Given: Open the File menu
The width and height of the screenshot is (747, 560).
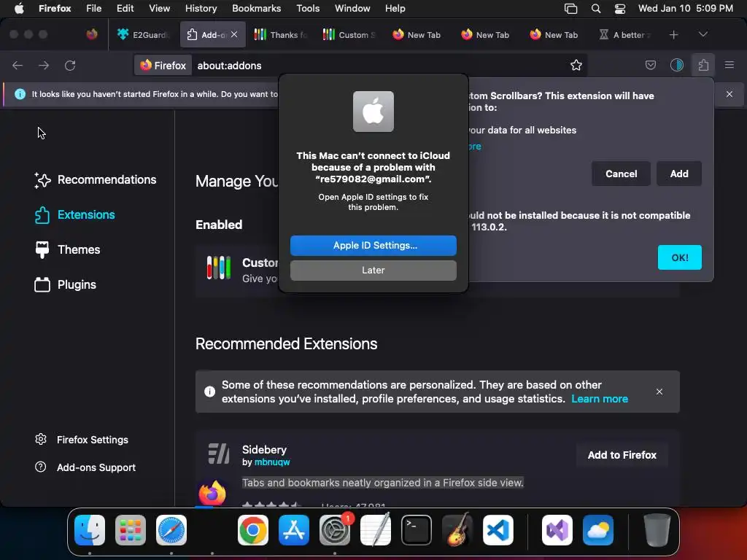Looking at the screenshot, I should [93, 9].
